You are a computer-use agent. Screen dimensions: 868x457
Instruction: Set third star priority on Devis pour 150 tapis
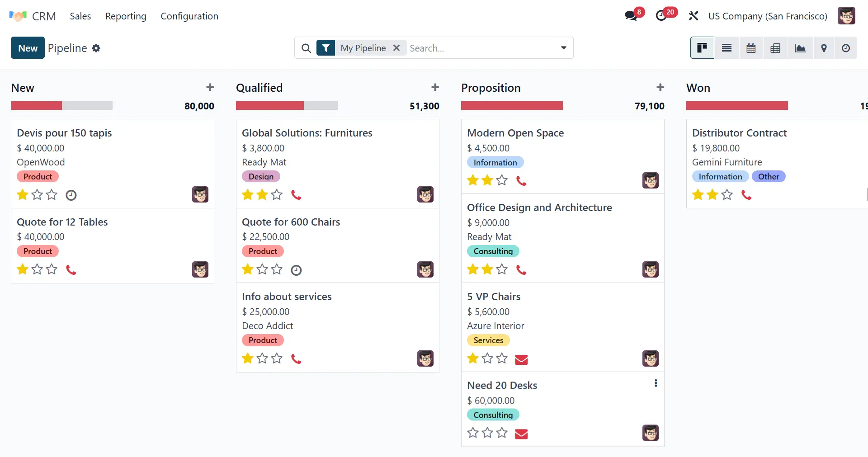(x=52, y=195)
